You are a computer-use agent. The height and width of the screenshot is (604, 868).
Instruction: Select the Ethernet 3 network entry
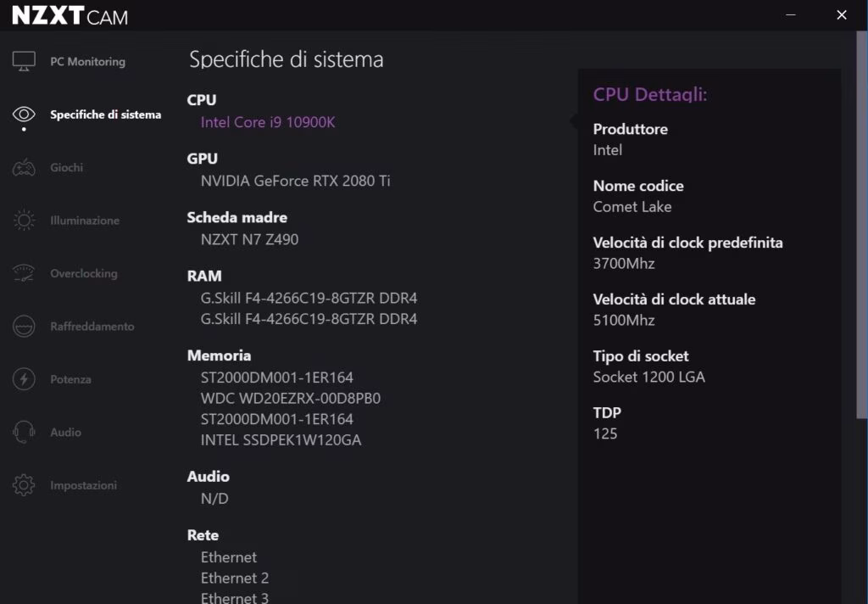coord(235,597)
